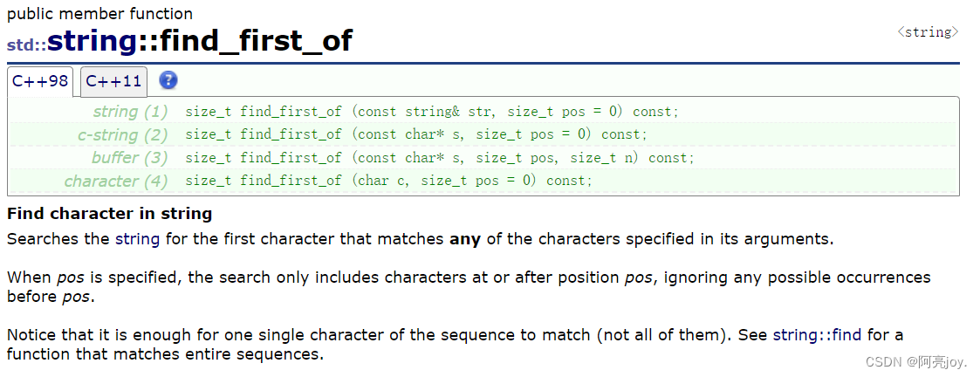The image size is (980, 377).
Task: Select the 'buffer (3)' overload label
Action: [x=129, y=158]
